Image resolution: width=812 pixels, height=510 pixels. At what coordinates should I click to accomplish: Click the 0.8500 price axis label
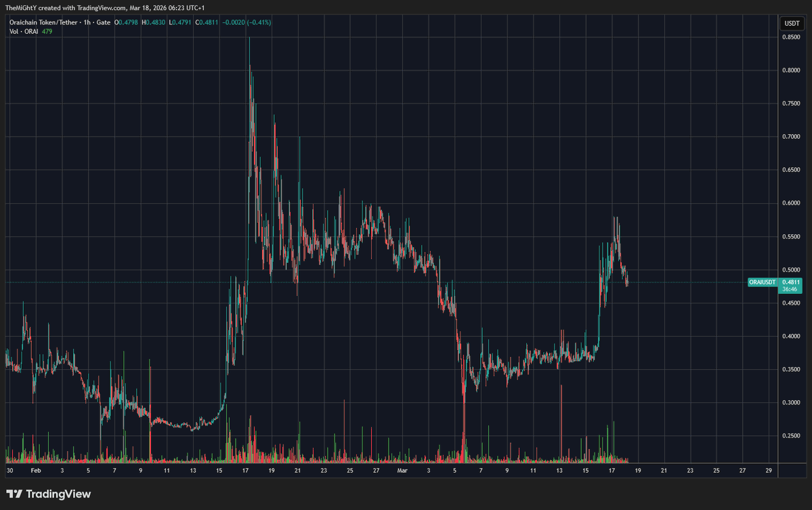coord(791,37)
